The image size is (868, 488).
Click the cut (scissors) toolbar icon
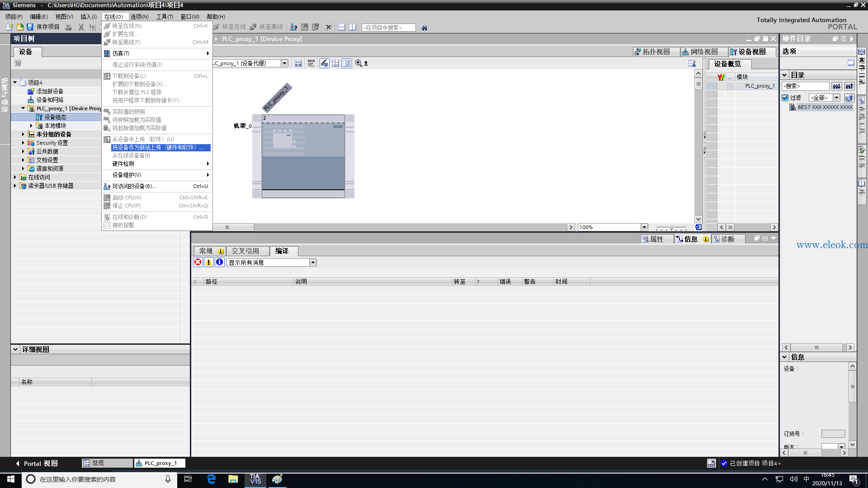point(81,27)
